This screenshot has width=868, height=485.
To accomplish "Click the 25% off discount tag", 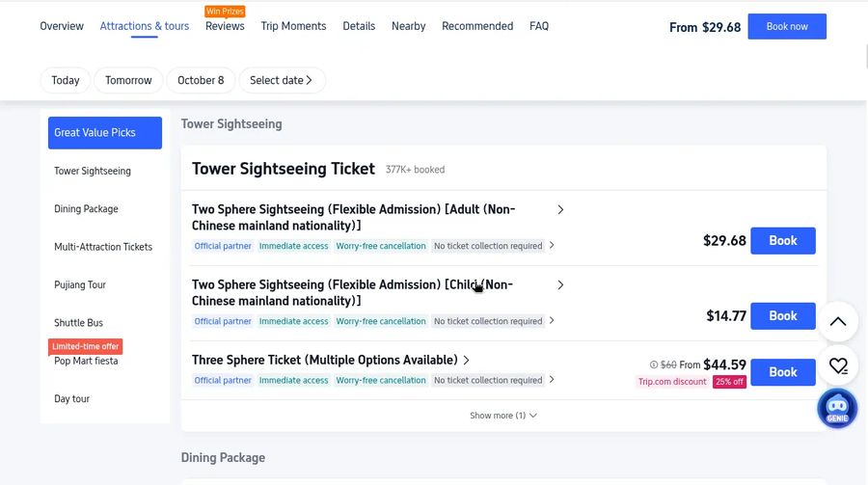I will coord(729,382).
